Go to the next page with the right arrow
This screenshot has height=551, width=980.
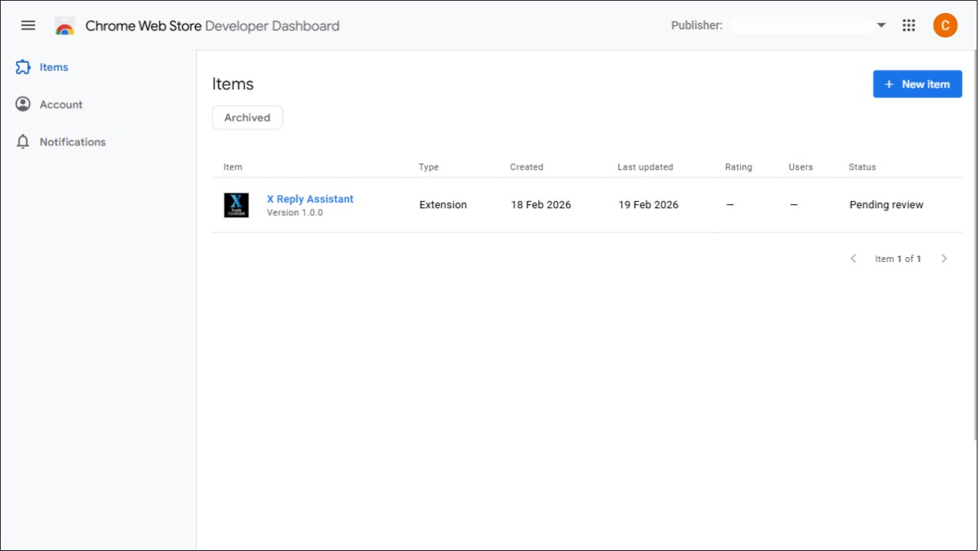click(944, 258)
